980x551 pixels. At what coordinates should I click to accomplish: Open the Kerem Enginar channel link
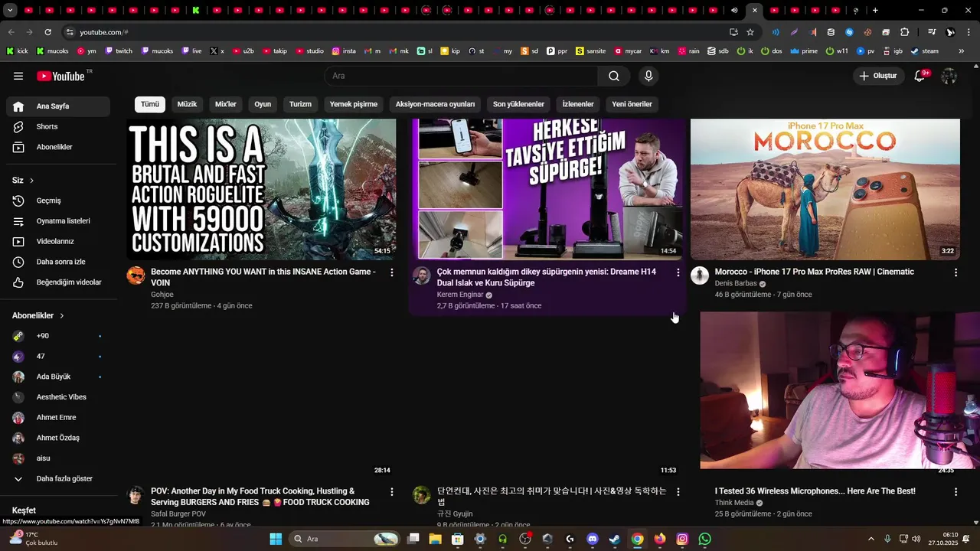point(460,295)
